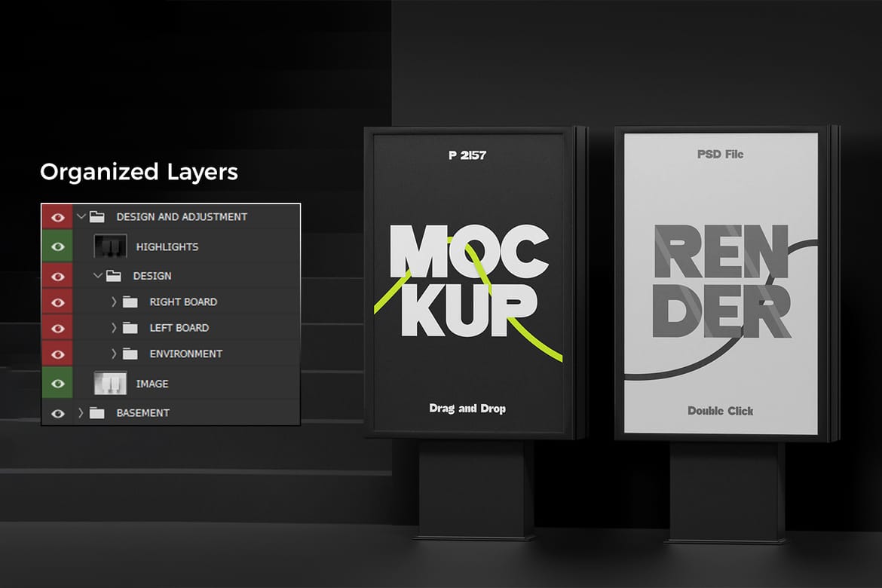Expand the ENVIRONMENT group
Viewport: 882px width, 588px height.
pyautogui.click(x=114, y=354)
